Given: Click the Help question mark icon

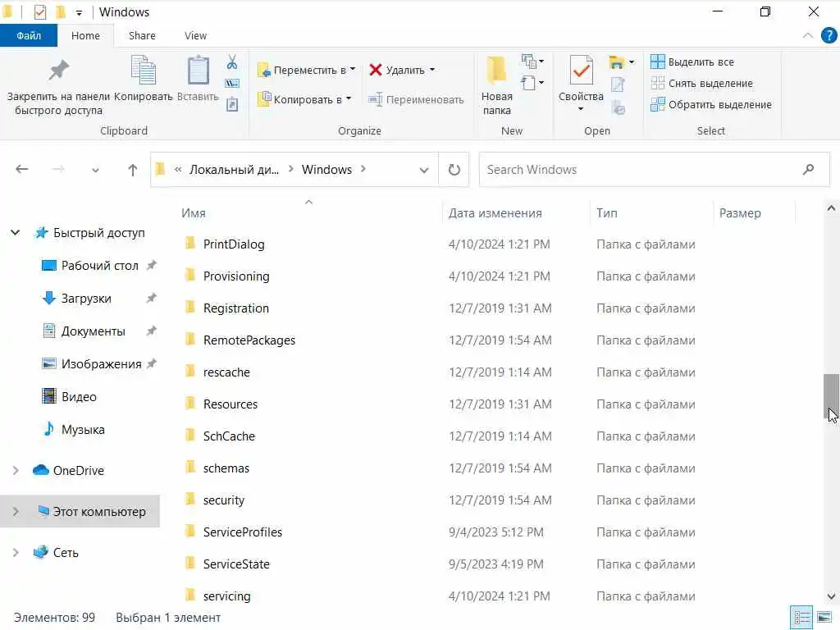Looking at the screenshot, I should click(x=829, y=36).
